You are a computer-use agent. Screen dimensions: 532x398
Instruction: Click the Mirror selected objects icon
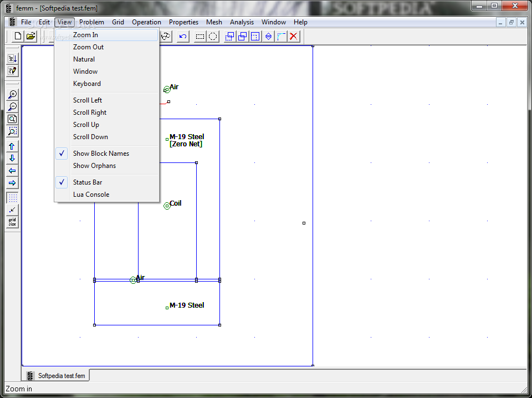click(x=268, y=36)
